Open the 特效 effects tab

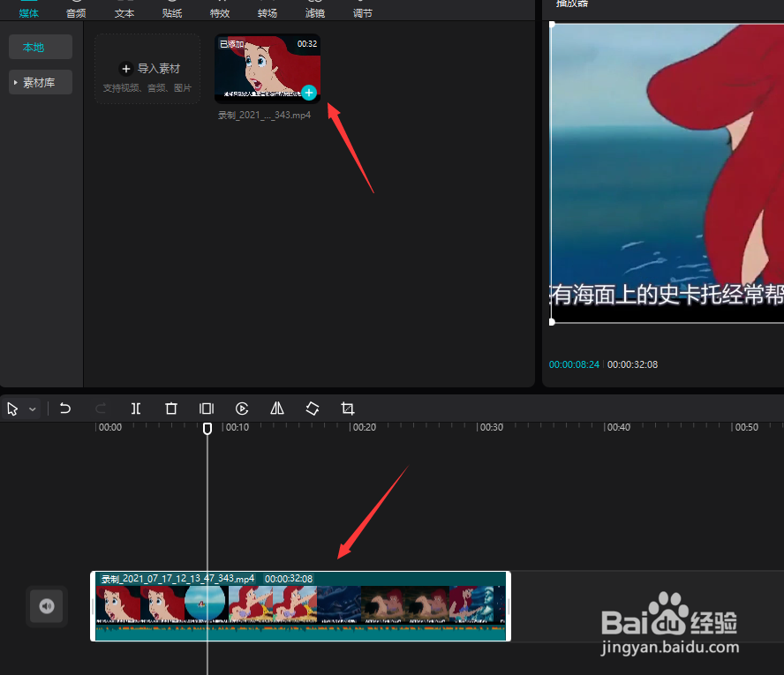[x=220, y=12]
